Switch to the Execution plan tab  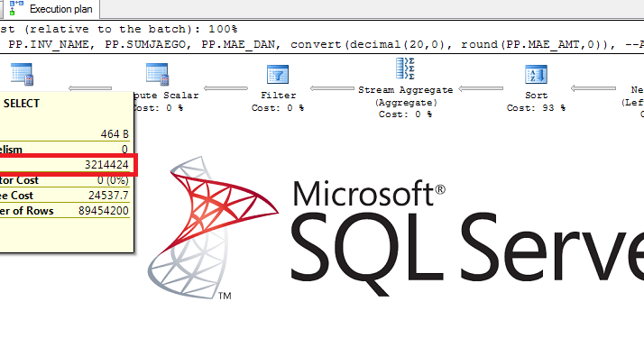(51, 9)
